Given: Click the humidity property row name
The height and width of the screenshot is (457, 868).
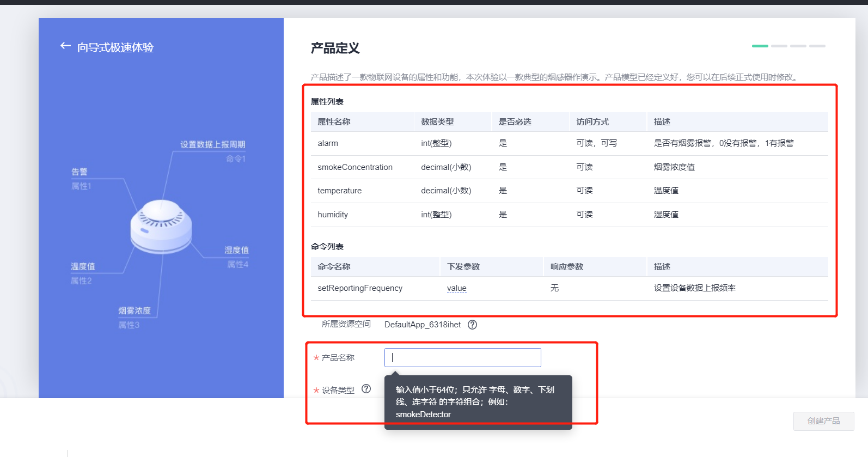Looking at the screenshot, I should pos(333,215).
